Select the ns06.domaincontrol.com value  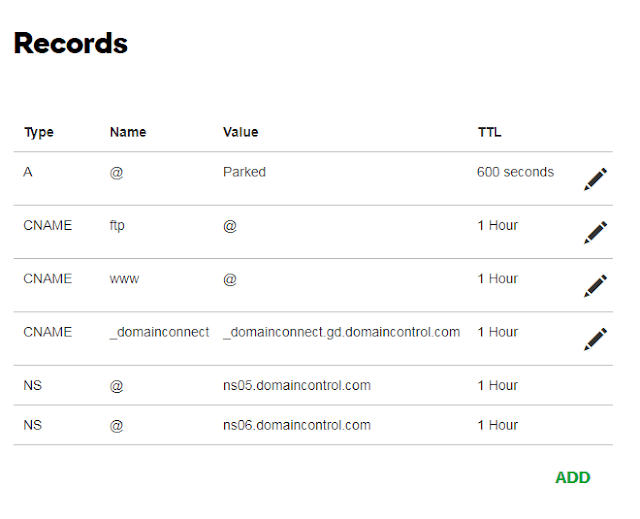click(x=297, y=425)
